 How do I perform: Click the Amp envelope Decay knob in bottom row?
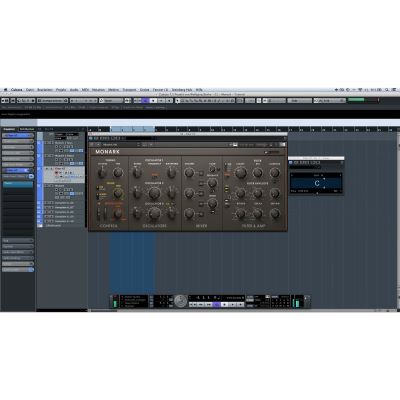pos(257,214)
